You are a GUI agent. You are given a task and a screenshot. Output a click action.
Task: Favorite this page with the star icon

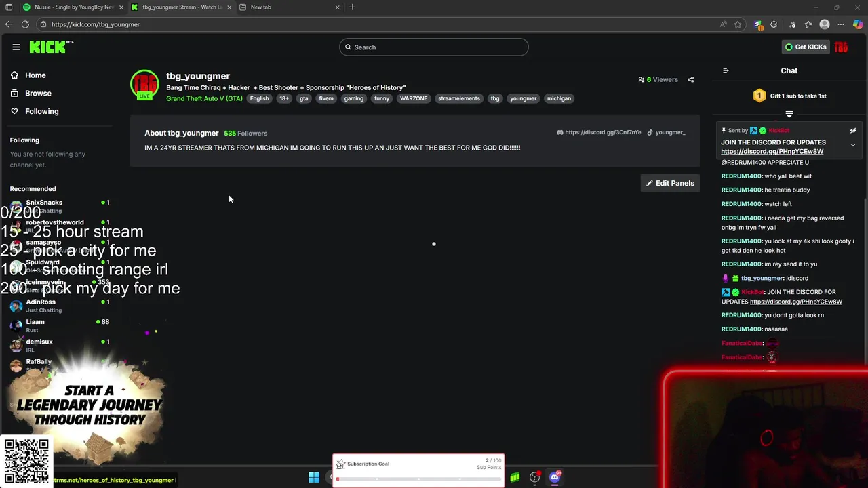(738, 24)
